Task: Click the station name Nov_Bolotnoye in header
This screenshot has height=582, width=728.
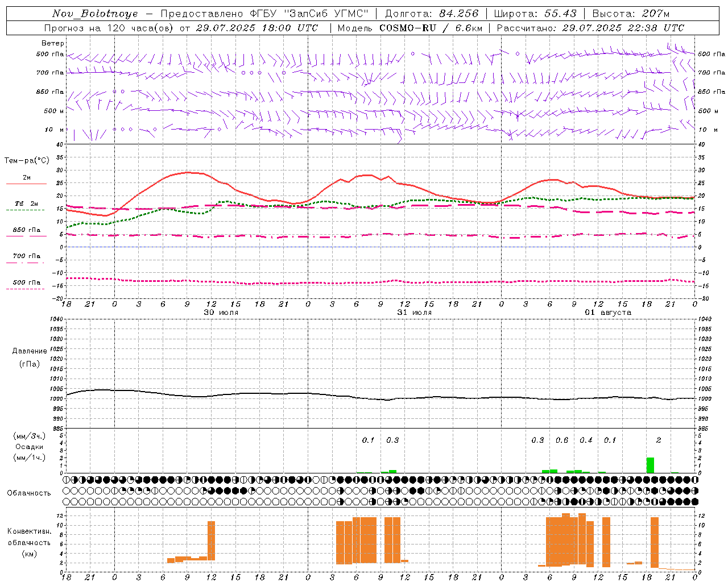Action: [x=95, y=14]
